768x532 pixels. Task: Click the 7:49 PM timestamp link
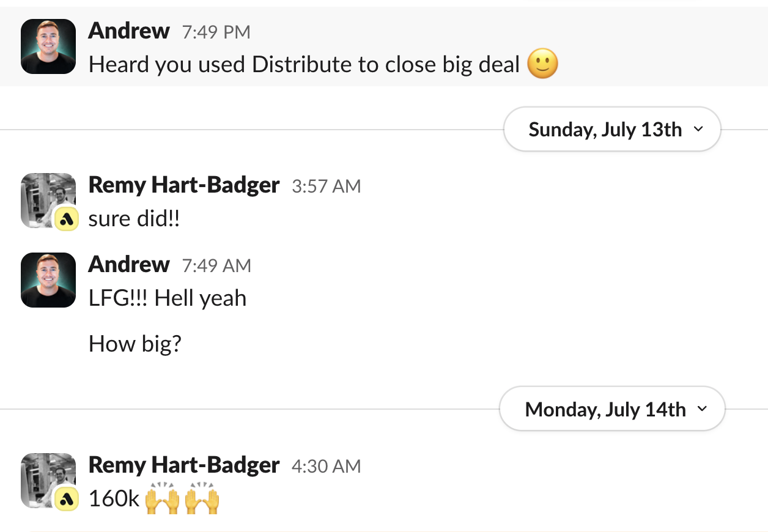pyautogui.click(x=216, y=32)
